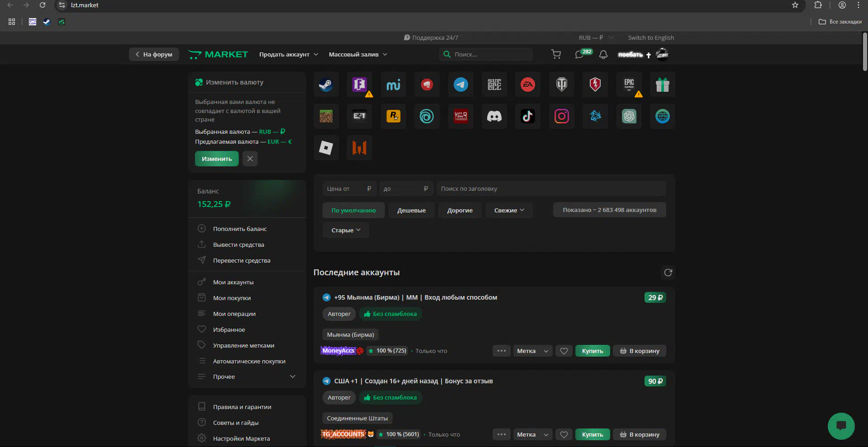Open the MoneyAccs seller profile
The height and width of the screenshot is (447, 868).
click(x=339, y=351)
